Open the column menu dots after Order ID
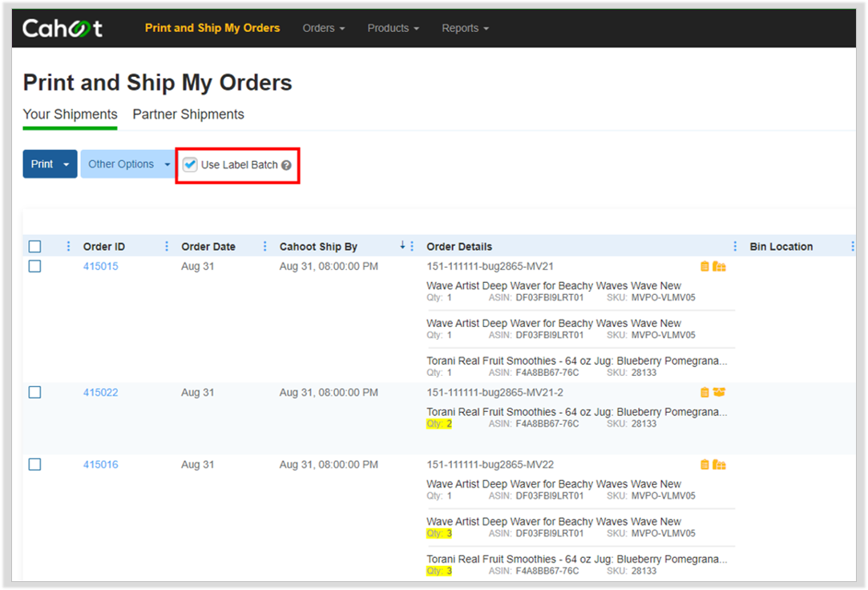868x590 pixels. (167, 246)
